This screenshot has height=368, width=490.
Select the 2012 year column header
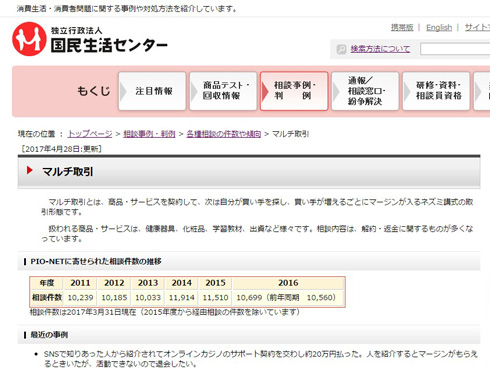tap(114, 283)
